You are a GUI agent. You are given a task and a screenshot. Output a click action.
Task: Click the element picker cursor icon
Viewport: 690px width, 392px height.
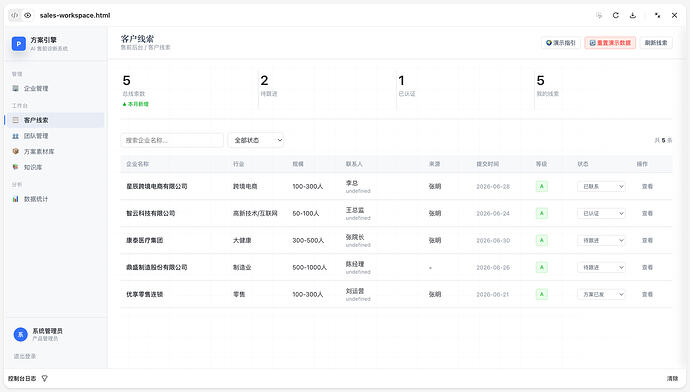point(599,15)
